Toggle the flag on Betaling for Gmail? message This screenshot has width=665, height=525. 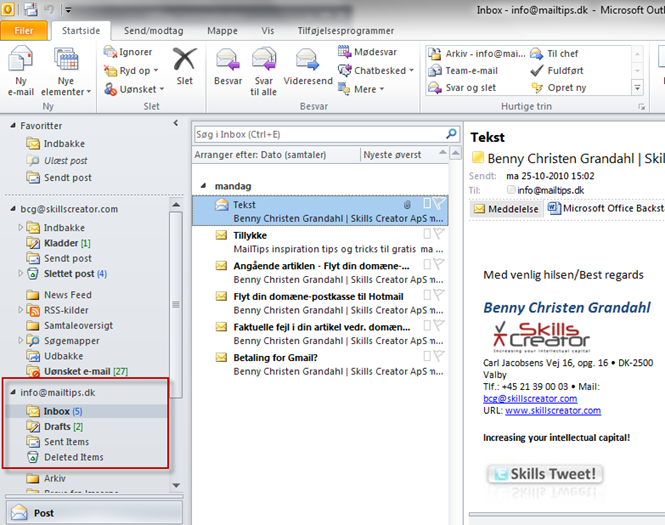coord(439,356)
